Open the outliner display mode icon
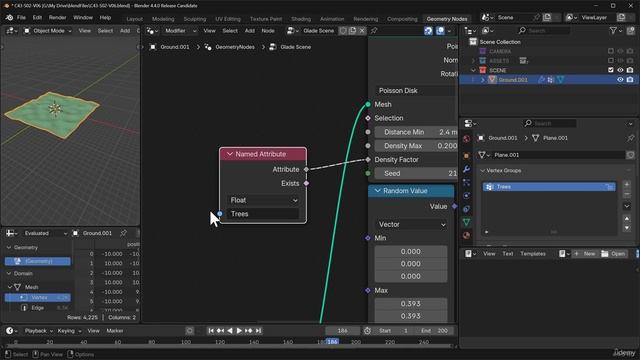Image resolution: width=640 pixels, height=360 pixels. pos(487,31)
